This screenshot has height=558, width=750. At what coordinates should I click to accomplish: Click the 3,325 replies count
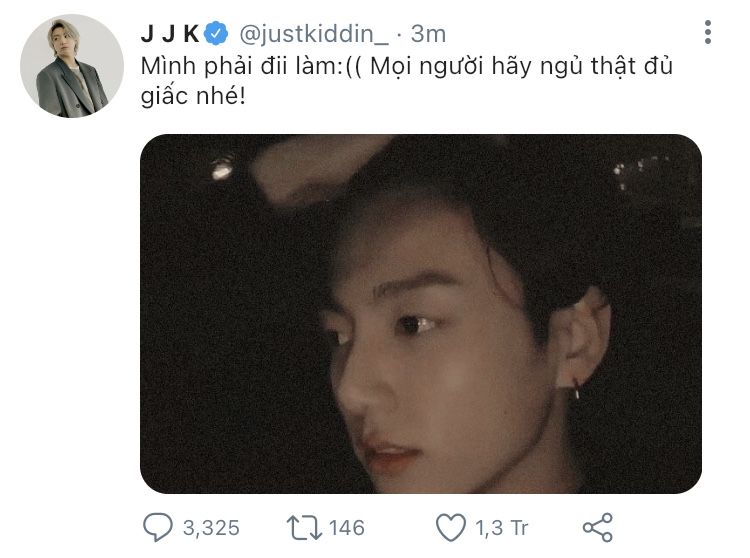(211, 528)
